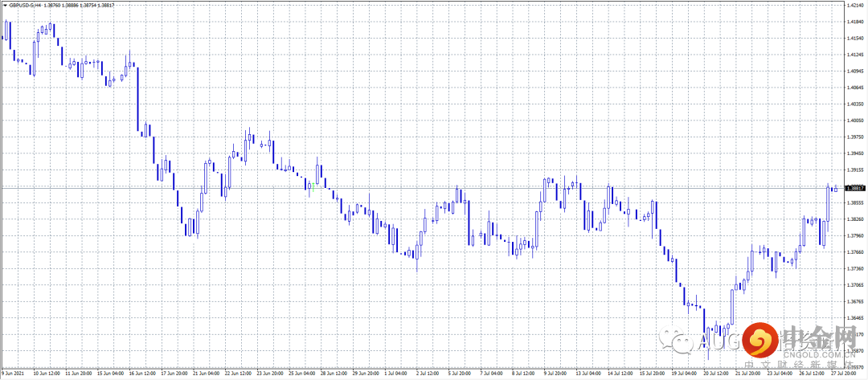Click the 1.40645 price scale label
This screenshot has width=868, height=380.
click(x=854, y=88)
